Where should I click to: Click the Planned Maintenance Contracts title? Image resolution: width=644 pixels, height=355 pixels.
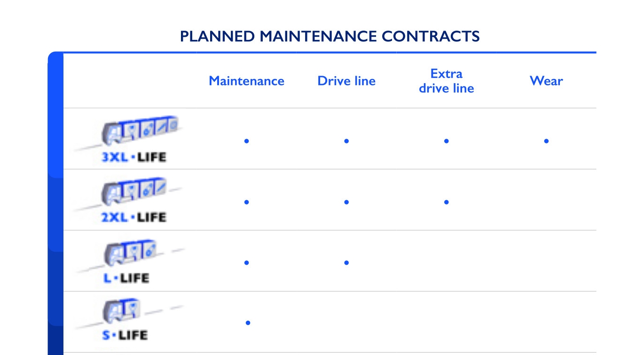[330, 36]
